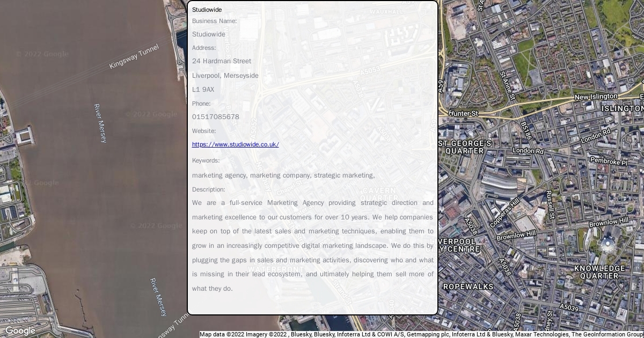This screenshot has height=338, width=644.
Task: Click the New Islington road label
Action: pyautogui.click(x=596, y=97)
